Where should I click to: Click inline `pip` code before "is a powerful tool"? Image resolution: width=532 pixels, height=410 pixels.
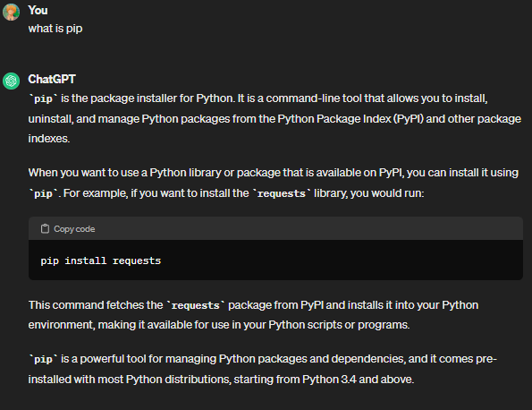43,359
